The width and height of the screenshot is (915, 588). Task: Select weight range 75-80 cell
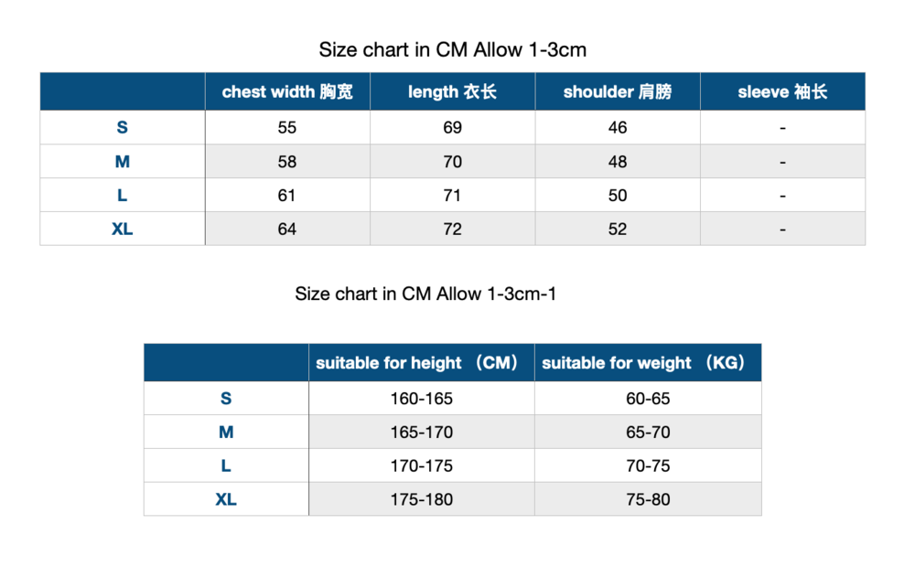(648, 499)
